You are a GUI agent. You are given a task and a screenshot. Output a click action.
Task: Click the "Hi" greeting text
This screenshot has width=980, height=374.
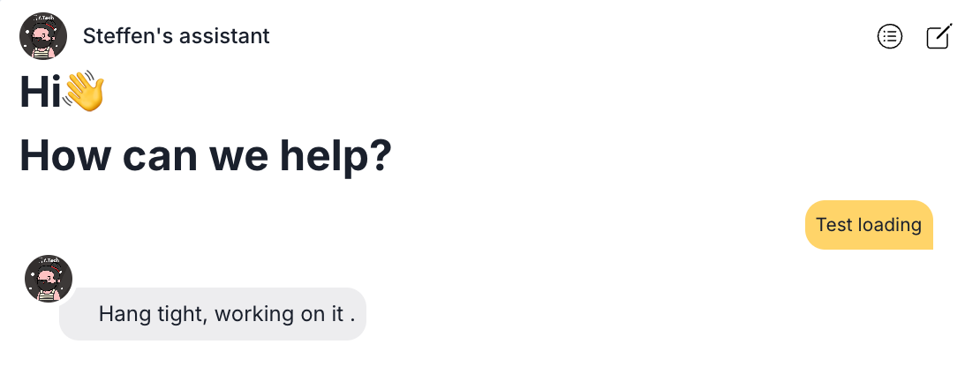(x=40, y=92)
